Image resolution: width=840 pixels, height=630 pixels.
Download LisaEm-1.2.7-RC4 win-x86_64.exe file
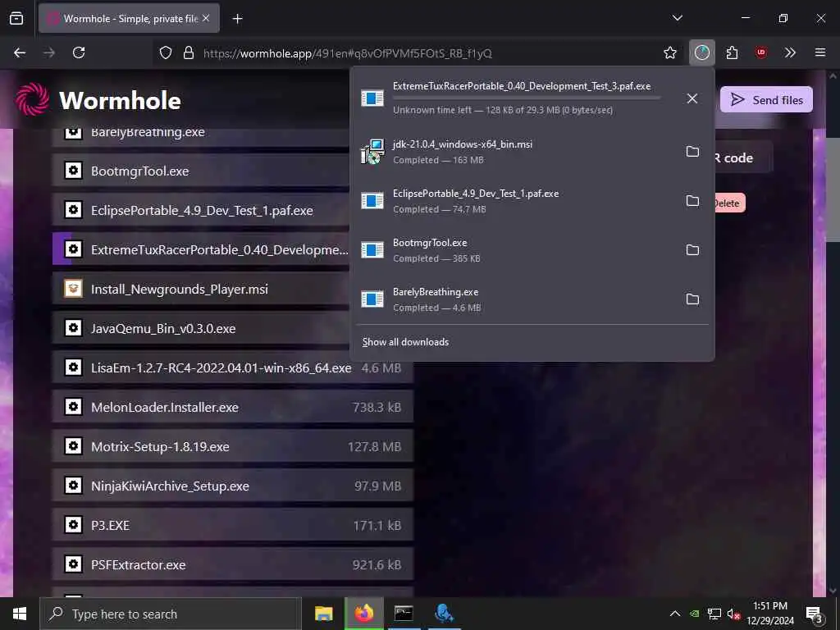tap(233, 368)
